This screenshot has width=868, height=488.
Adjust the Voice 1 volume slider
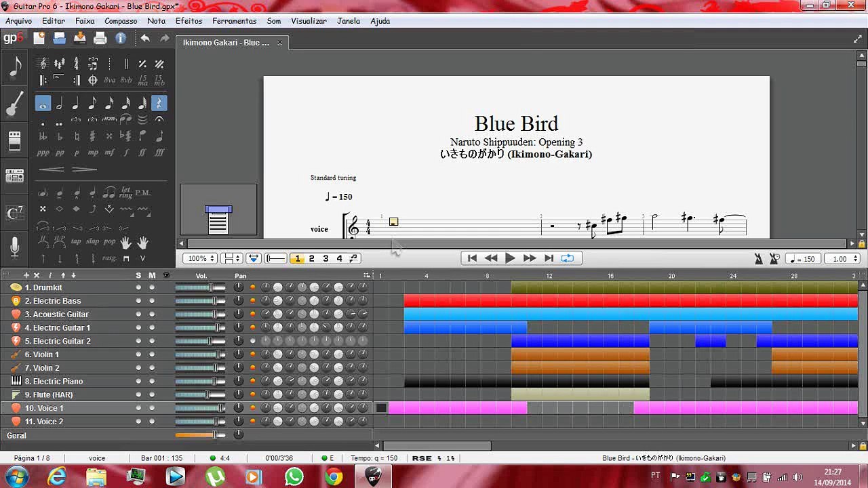click(200, 408)
